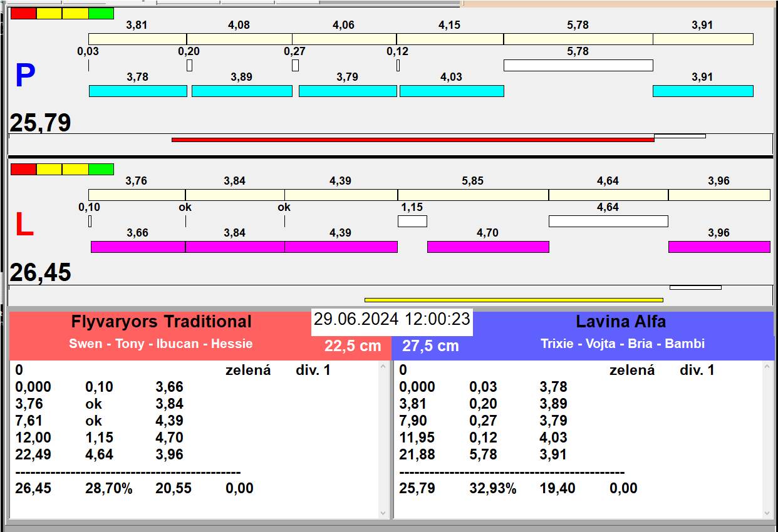Select the magenta bar labeled 3,96

tap(719, 247)
